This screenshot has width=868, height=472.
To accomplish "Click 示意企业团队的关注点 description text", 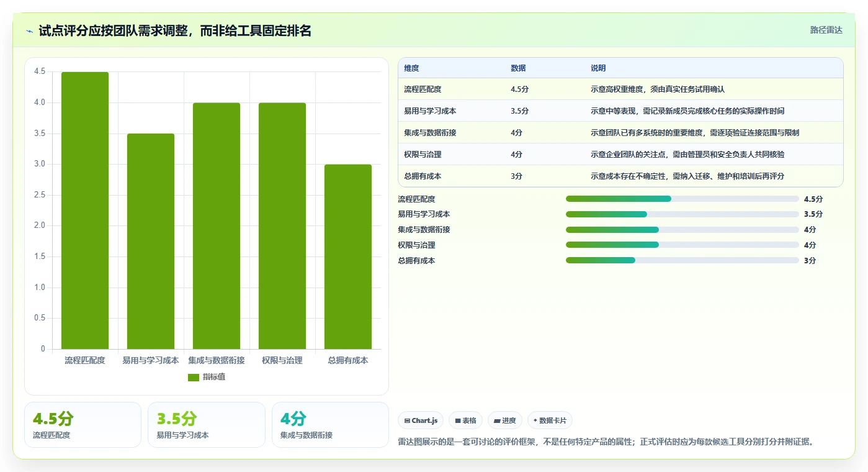I will [x=687, y=155].
